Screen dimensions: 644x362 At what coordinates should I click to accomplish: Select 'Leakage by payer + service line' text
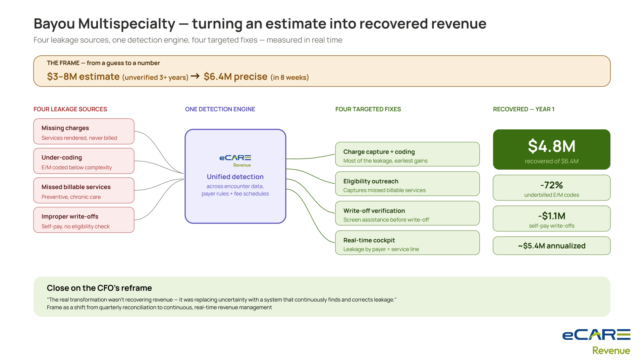click(381, 249)
